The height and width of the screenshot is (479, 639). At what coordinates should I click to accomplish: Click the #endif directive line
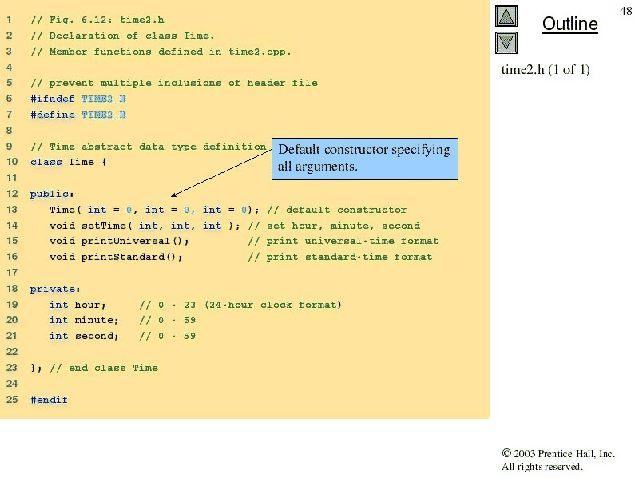49,399
